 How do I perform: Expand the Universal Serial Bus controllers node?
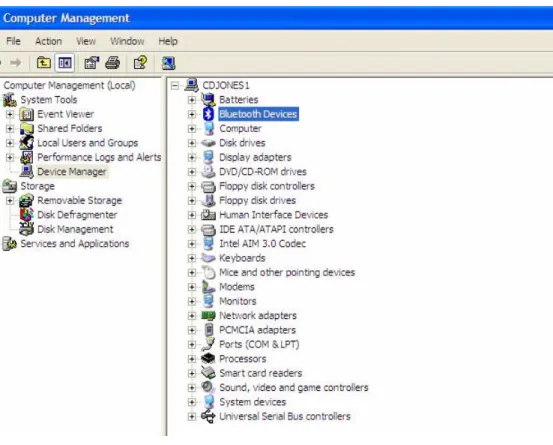tap(192, 416)
